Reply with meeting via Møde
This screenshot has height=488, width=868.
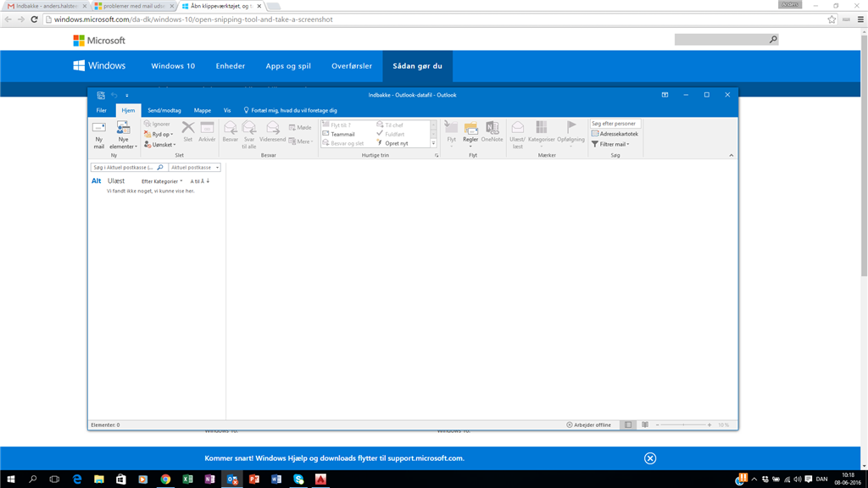300,127
